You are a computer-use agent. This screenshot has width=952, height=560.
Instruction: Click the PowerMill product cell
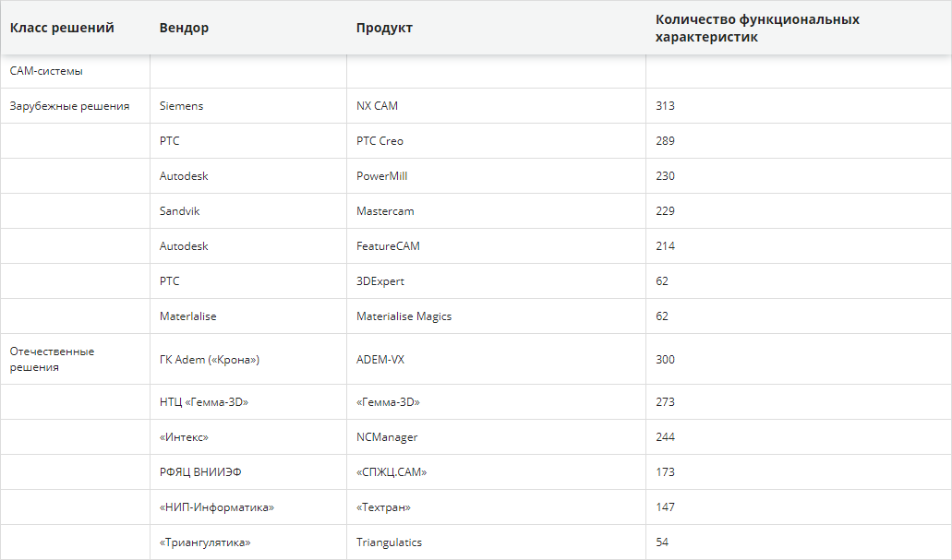496,176
